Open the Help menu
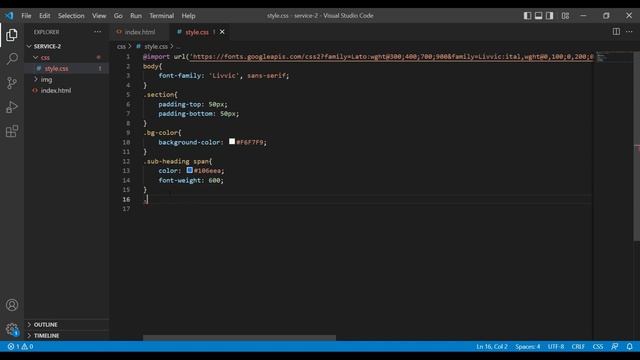Screen dimensions: 640x360 (188, 16)
